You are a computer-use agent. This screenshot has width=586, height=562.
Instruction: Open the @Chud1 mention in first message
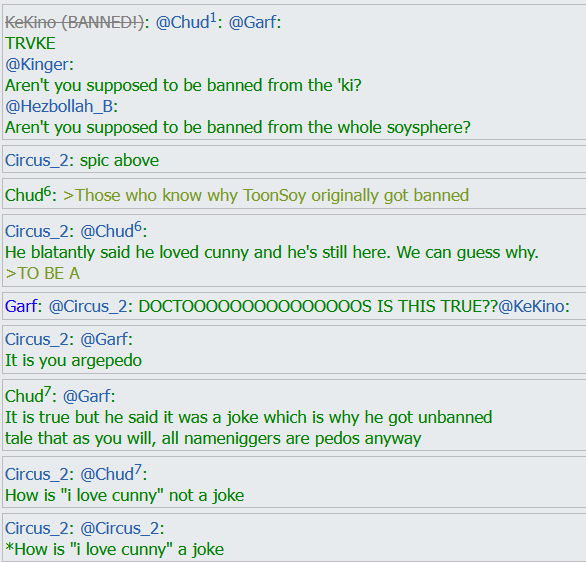tap(186, 22)
